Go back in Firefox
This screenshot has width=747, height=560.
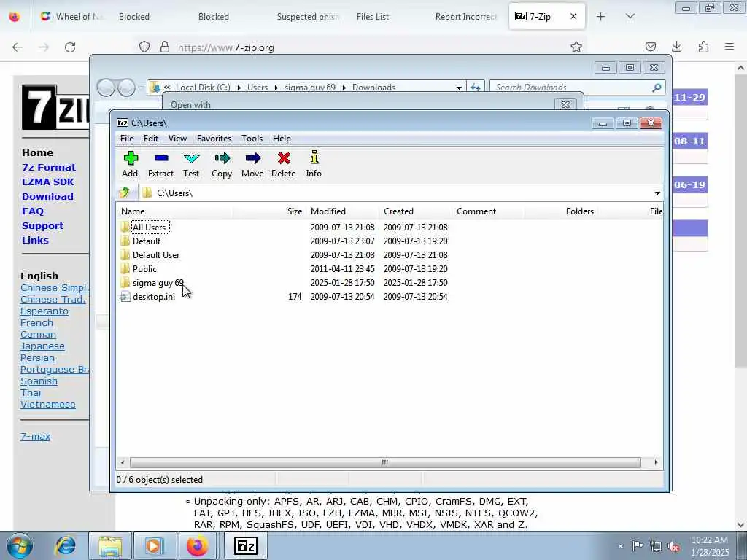pos(18,47)
